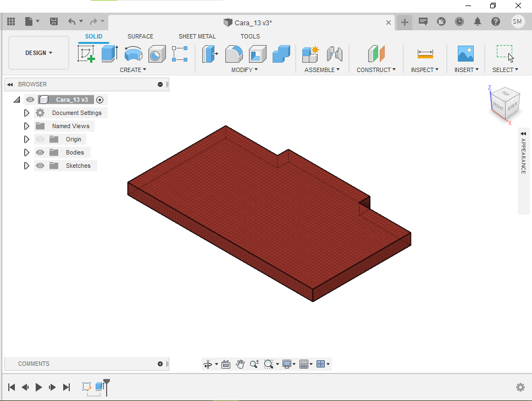This screenshot has width=532, height=401.
Task: Open the Job Status clock icon
Action: click(459, 22)
